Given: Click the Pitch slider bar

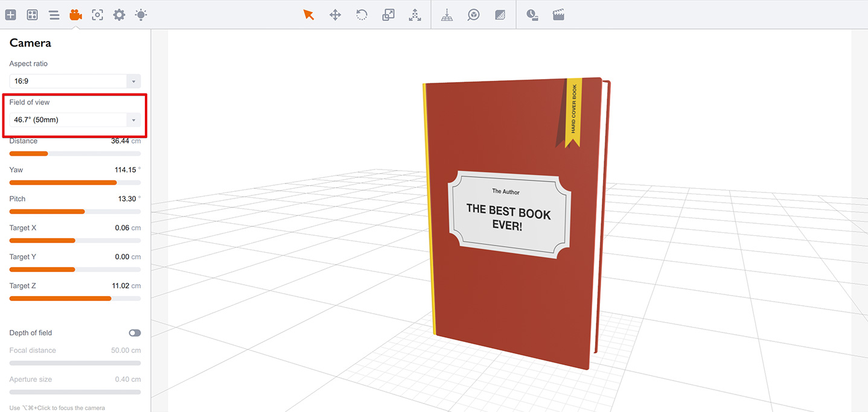Looking at the screenshot, I should 75,211.
